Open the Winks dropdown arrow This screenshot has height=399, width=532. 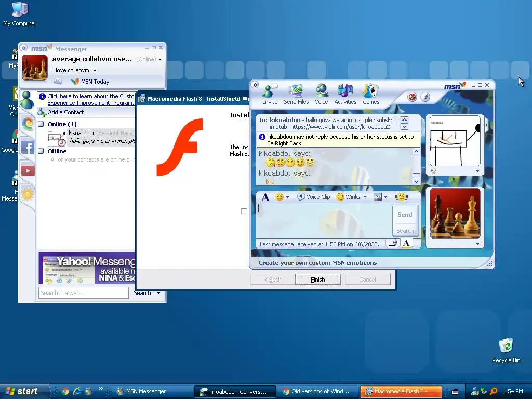[365, 197]
